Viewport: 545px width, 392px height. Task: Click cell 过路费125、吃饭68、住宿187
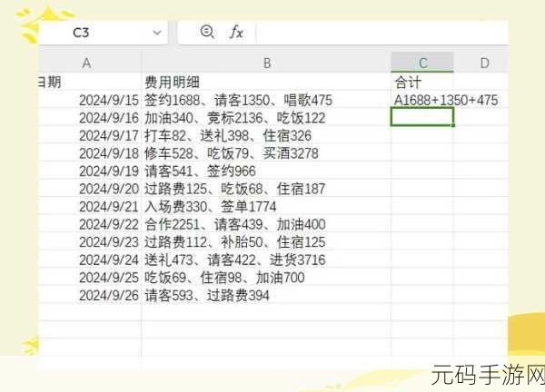[266, 189]
